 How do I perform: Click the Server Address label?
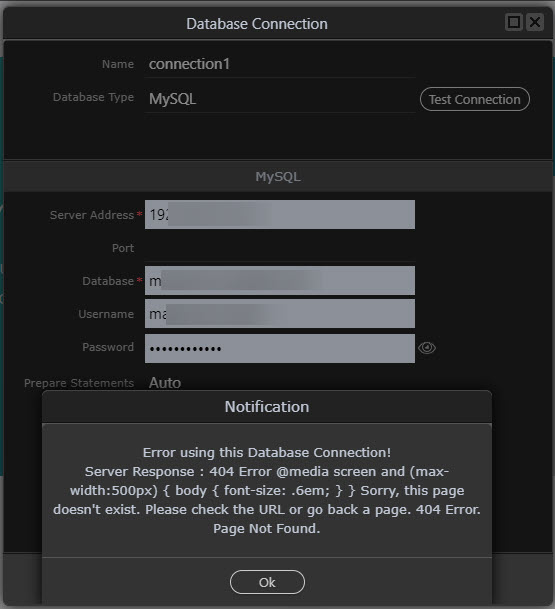(92, 215)
